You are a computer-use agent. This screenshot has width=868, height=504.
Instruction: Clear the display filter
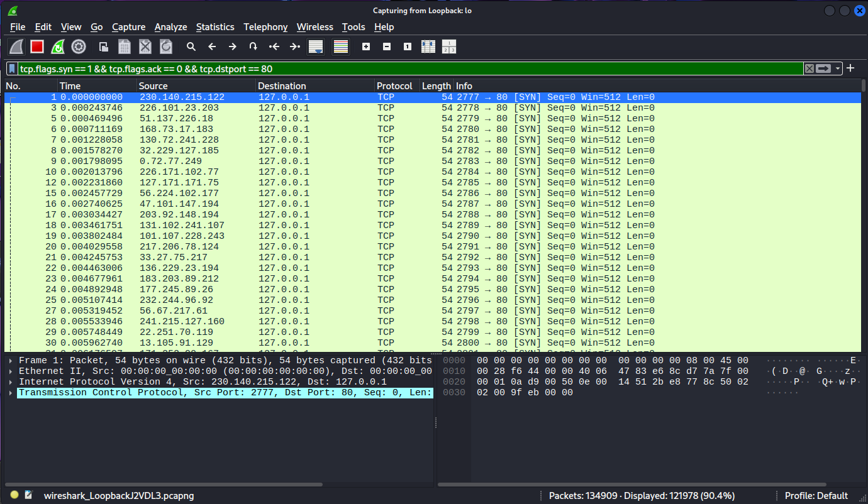click(x=810, y=68)
